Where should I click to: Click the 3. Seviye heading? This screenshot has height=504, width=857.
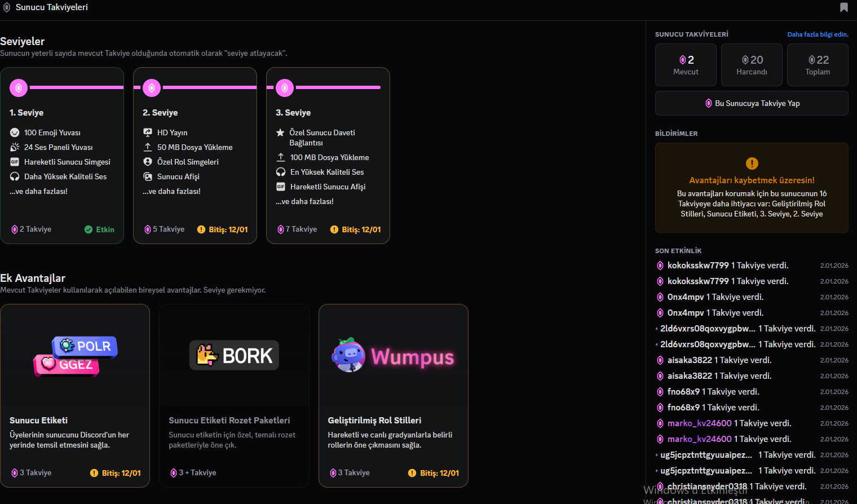pyautogui.click(x=293, y=113)
